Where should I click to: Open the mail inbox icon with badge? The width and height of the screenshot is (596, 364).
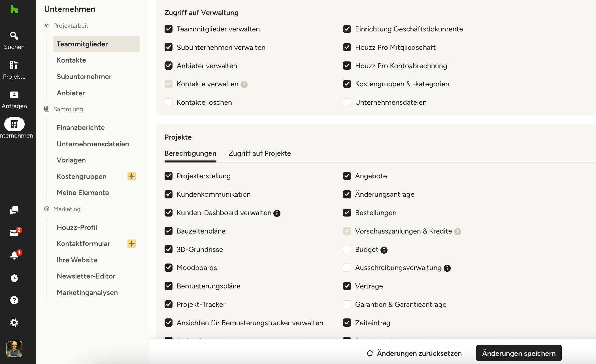pos(14,233)
